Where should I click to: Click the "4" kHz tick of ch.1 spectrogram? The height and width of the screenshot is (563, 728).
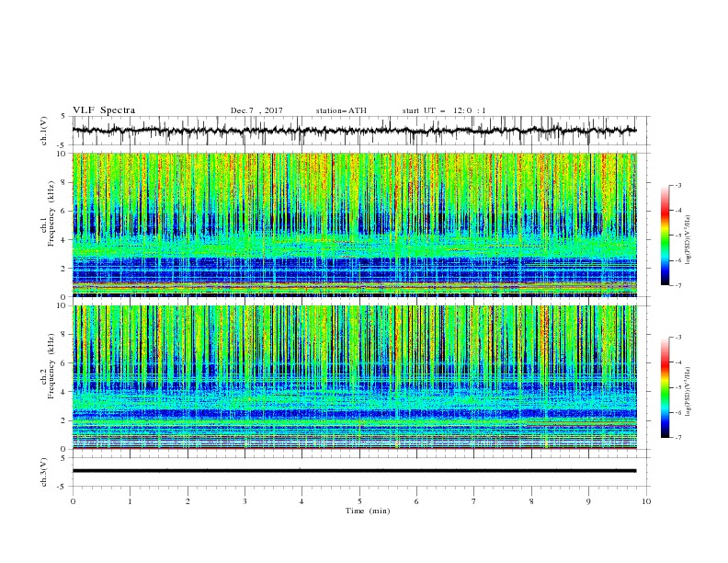click(x=63, y=240)
